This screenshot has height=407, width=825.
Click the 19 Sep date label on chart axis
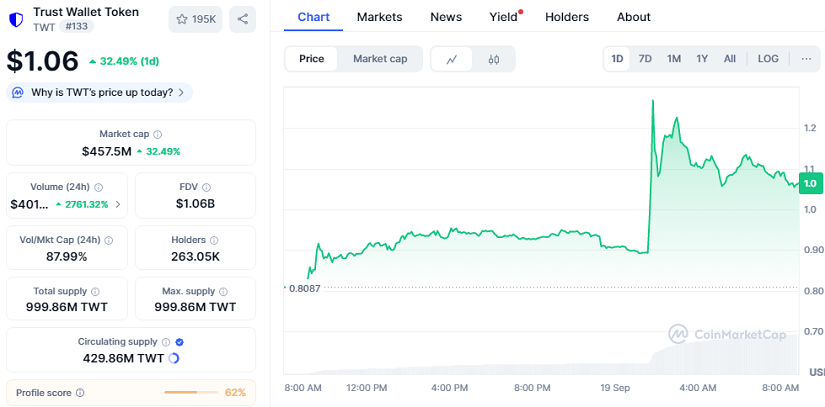pos(615,388)
